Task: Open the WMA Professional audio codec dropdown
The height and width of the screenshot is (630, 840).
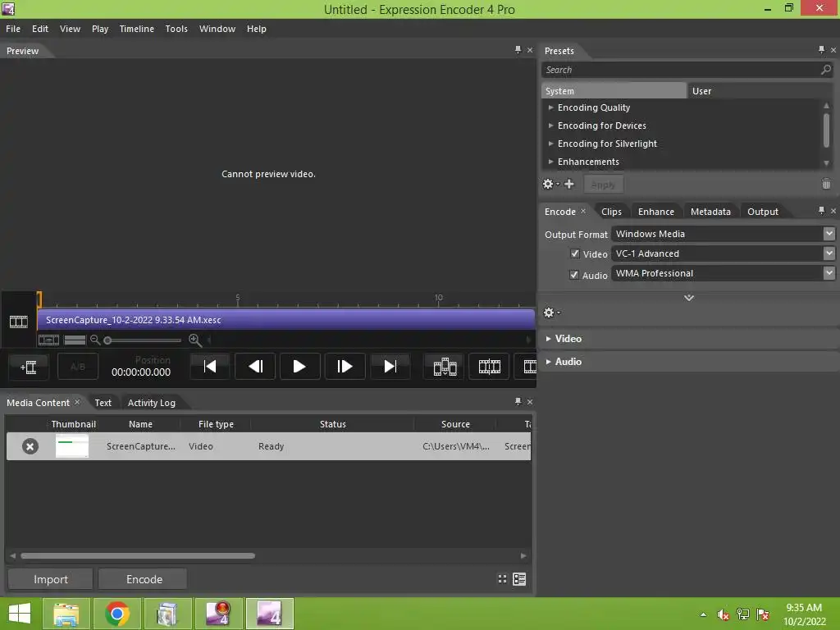Action: (x=829, y=273)
